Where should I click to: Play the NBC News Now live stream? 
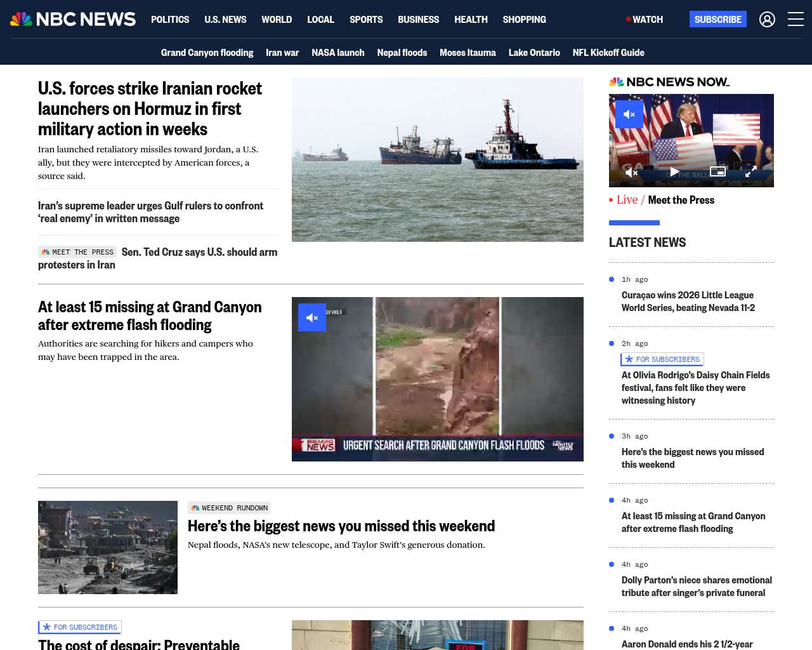pyautogui.click(x=674, y=172)
